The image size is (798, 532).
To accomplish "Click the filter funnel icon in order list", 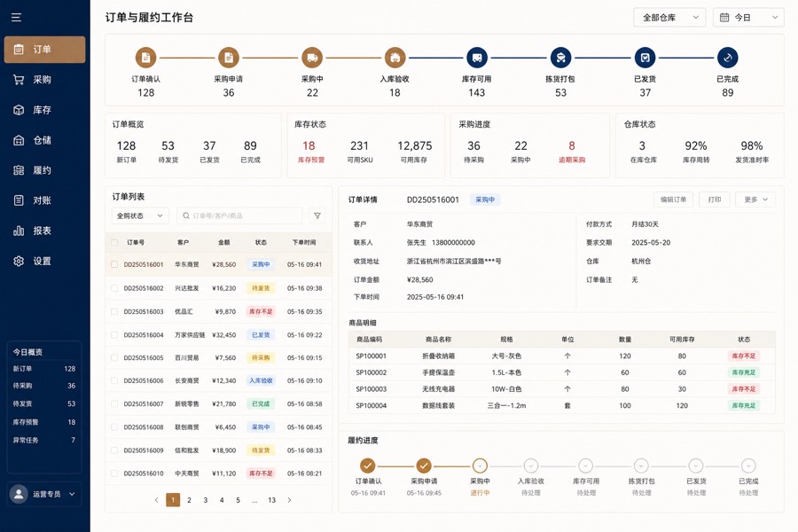I will [x=317, y=215].
